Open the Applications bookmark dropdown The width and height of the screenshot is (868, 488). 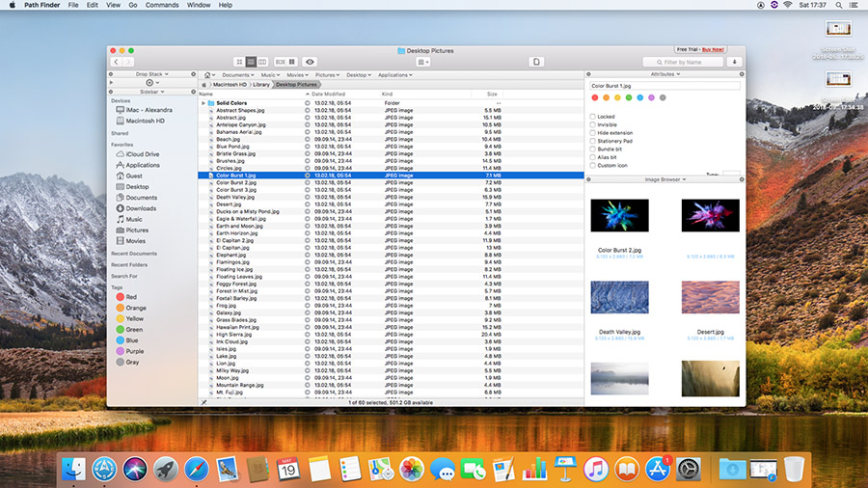coord(395,74)
